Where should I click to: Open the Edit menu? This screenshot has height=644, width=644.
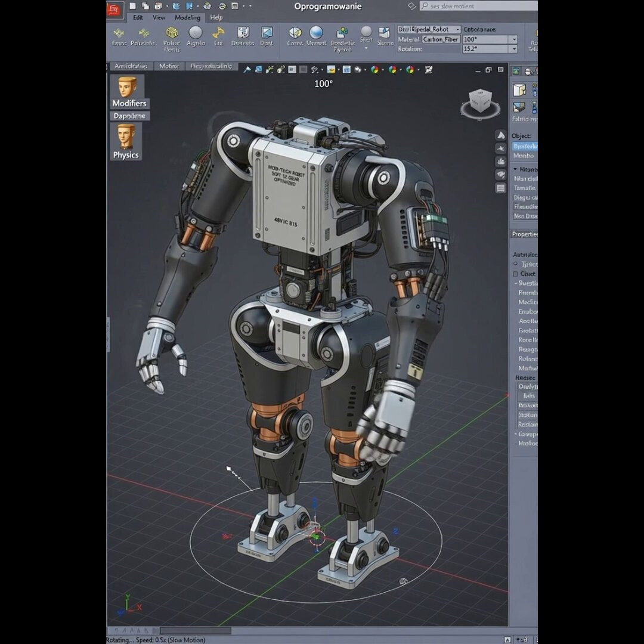(x=138, y=17)
